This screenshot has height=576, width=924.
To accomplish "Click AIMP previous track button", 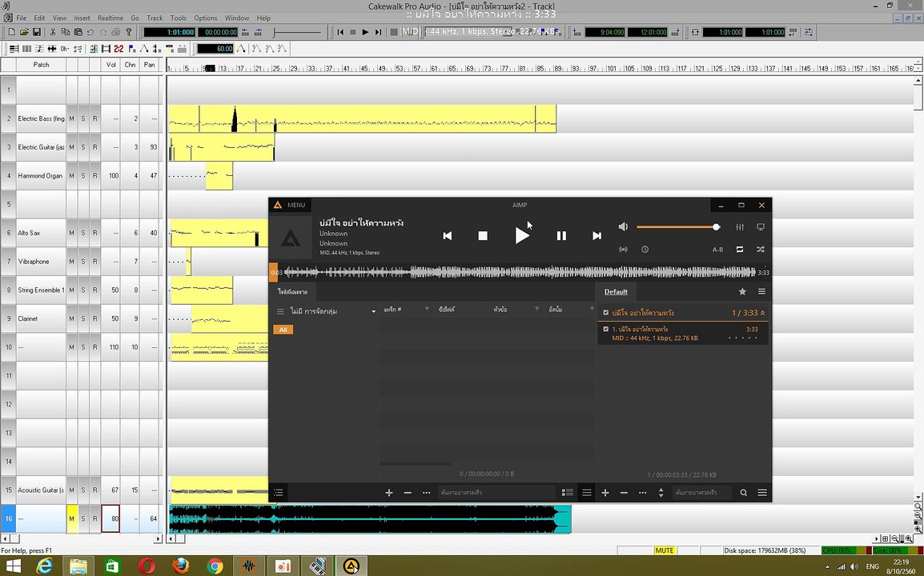I will (x=448, y=235).
